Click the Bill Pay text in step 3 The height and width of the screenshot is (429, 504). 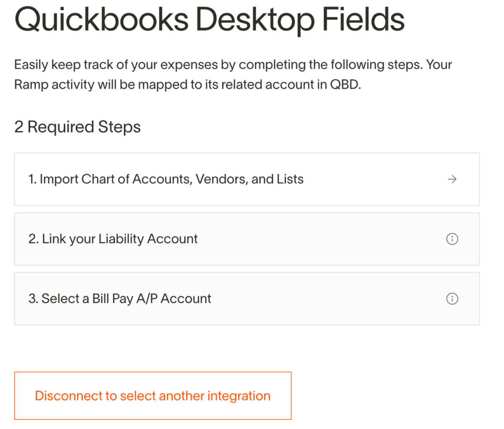click(113, 299)
